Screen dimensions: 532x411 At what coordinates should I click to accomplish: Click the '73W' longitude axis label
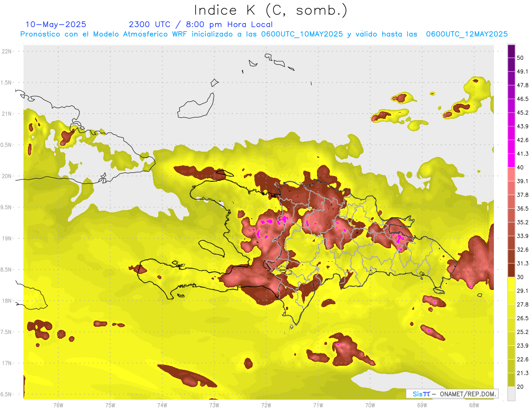[x=214, y=405]
